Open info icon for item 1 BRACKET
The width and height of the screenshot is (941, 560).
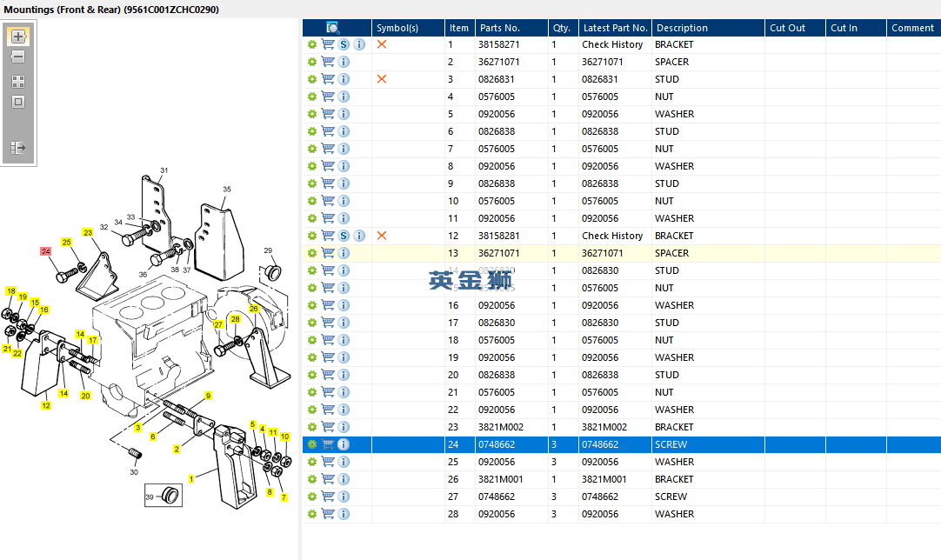(x=359, y=44)
